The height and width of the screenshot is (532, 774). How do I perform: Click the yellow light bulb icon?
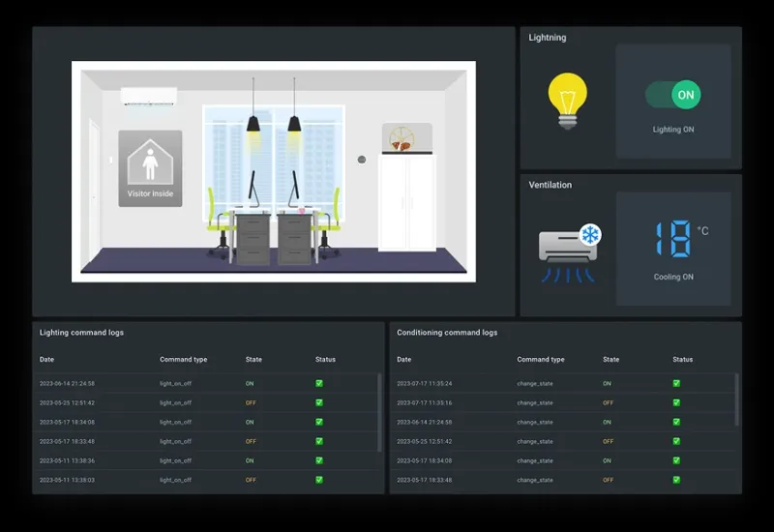[567, 102]
